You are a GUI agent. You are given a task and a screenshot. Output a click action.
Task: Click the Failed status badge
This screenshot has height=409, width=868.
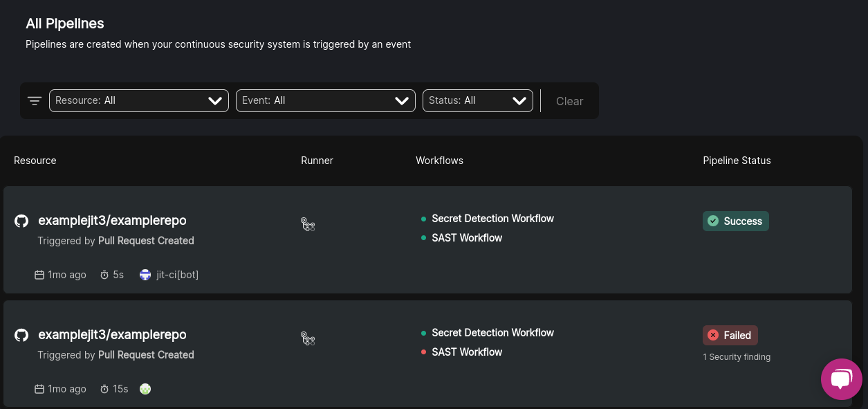730,336
